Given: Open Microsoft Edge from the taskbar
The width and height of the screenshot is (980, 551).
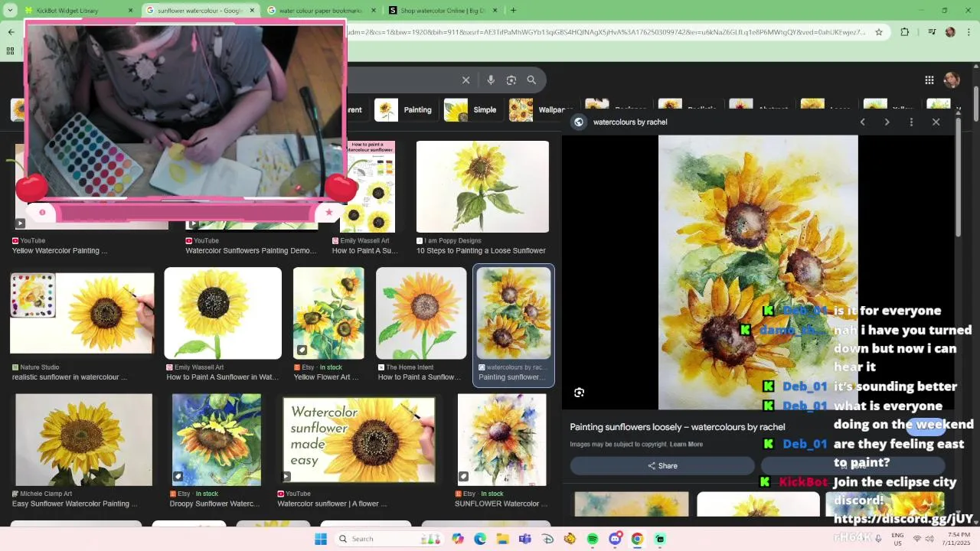Looking at the screenshot, I should 480,539.
